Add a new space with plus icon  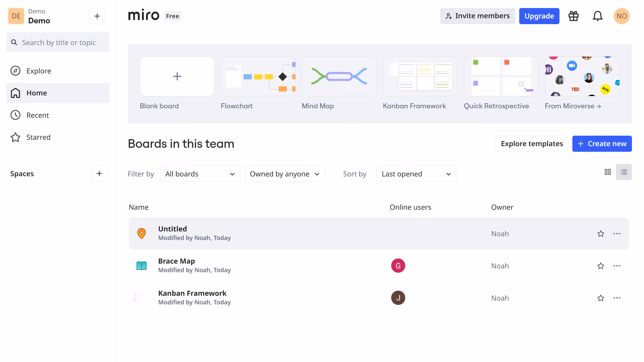pyautogui.click(x=99, y=173)
